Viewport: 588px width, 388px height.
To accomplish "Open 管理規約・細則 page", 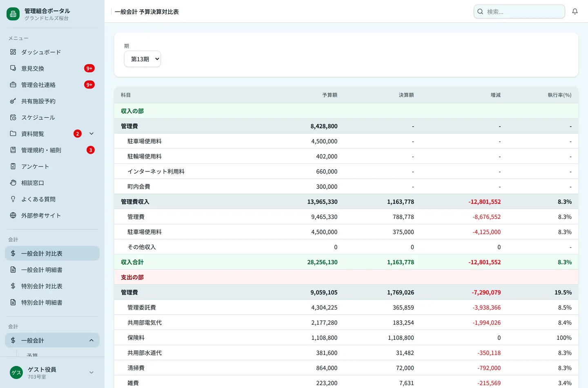I will pos(52,150).
